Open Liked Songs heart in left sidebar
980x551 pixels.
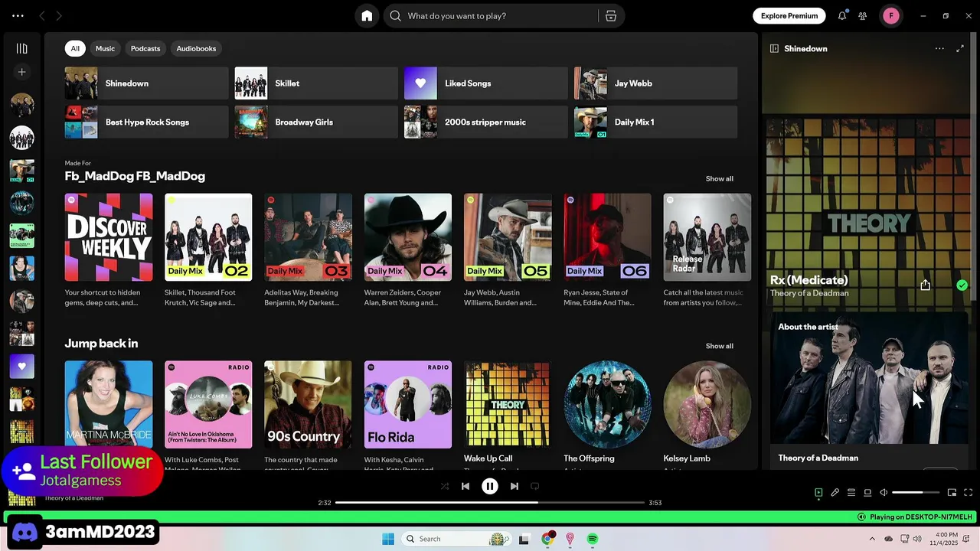pyautogui.click(x=21, y=366)
